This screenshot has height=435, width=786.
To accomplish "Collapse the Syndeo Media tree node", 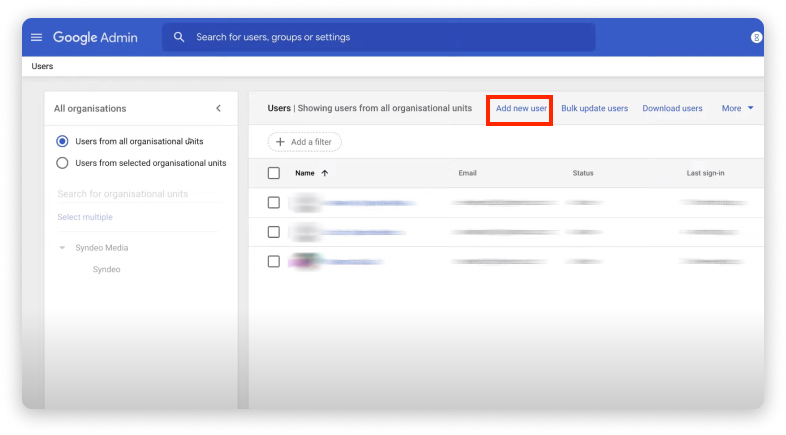I will [x=62, y=248].
